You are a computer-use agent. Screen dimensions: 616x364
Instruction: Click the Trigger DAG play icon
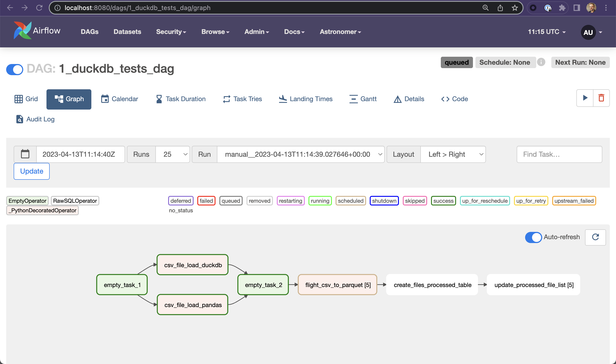(585, 98)
